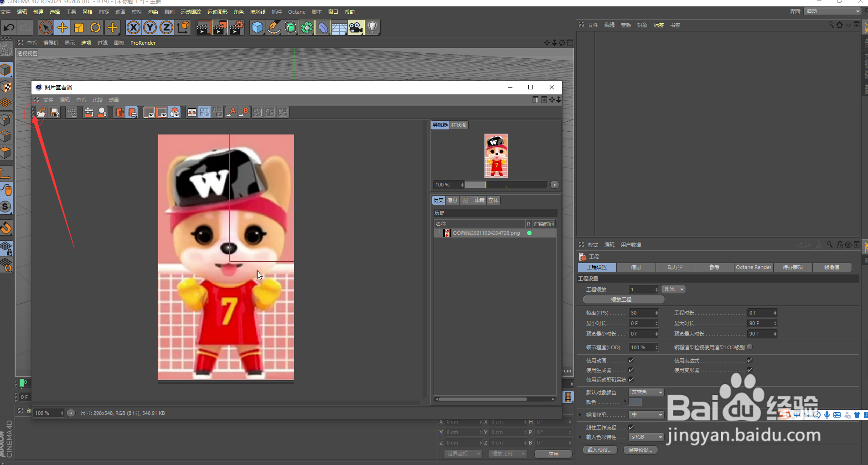Click 保存预设... button

coord(640,450)
